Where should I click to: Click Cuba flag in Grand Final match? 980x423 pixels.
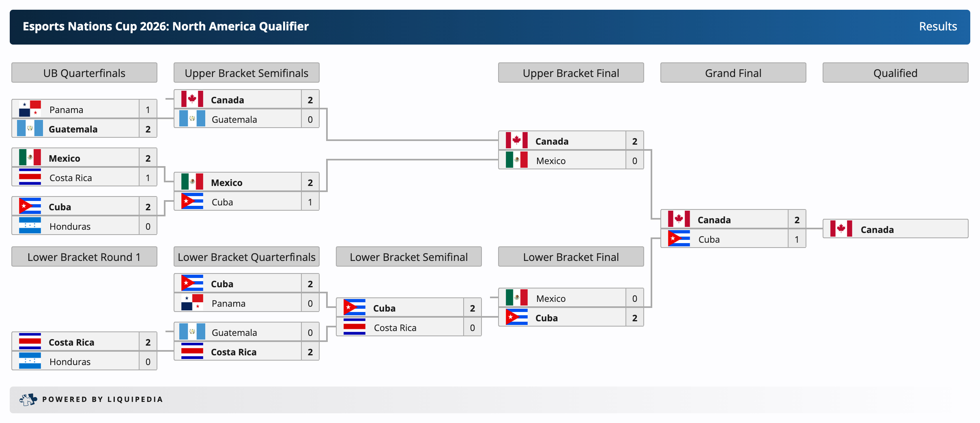679,239
